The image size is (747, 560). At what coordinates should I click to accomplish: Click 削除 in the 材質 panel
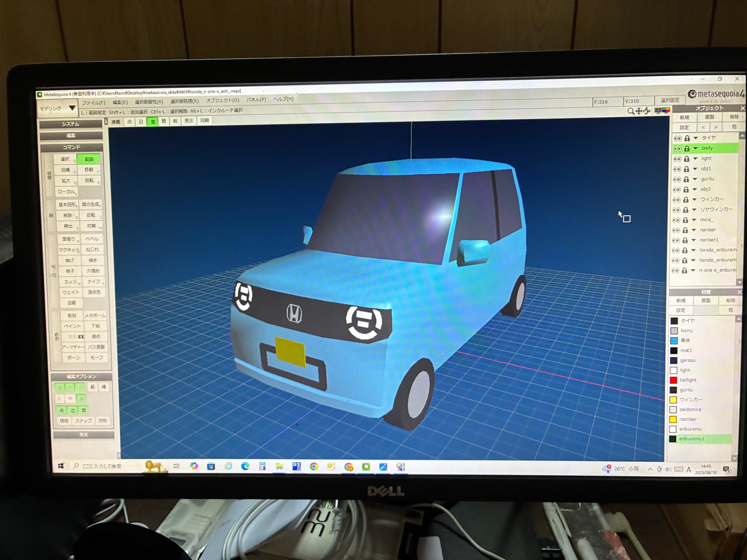730,300
